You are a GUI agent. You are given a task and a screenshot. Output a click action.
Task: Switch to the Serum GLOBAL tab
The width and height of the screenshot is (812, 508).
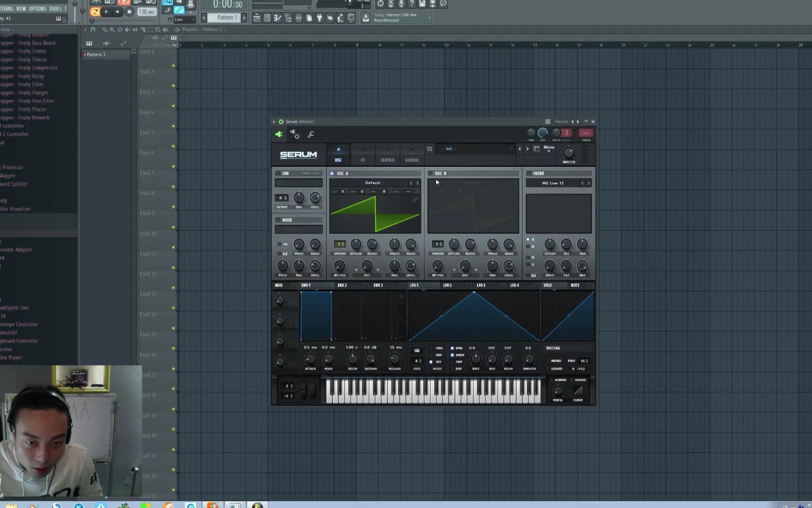point(412,155)
